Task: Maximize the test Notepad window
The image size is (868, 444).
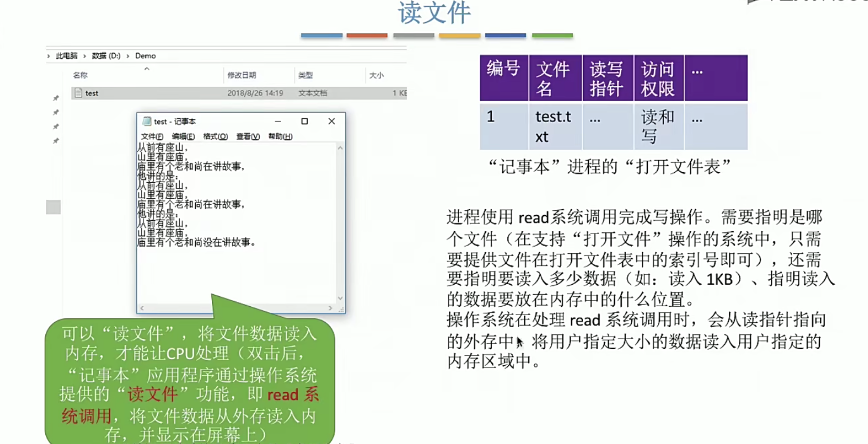Action: click(x=304, y=121)
